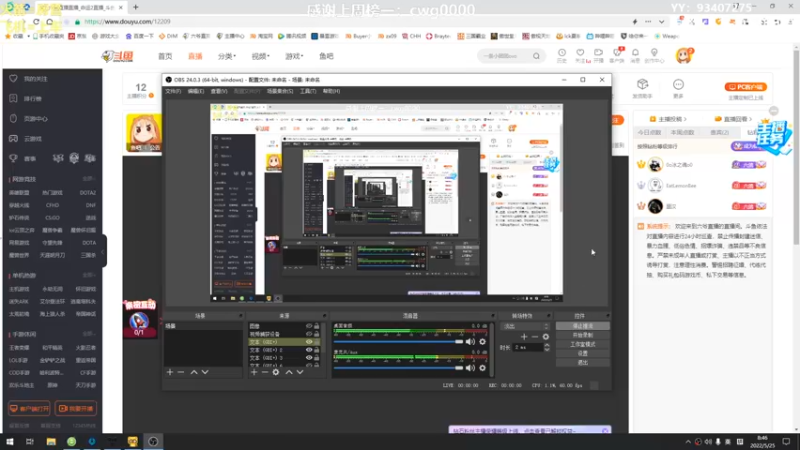Open Douyu notifications bell icon
This screenshot has width=800, height=450.
pyautogui.click(x=635, y=53)
